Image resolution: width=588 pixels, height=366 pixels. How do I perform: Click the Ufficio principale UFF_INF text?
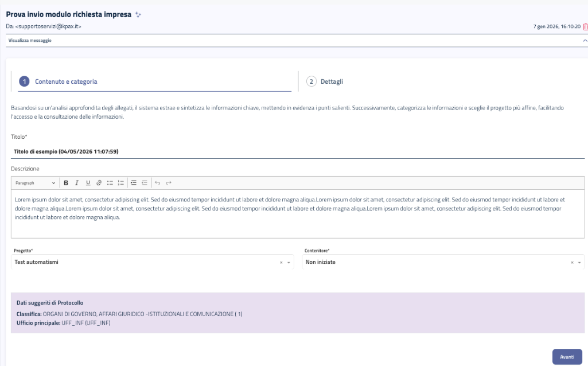coord(86,323)
